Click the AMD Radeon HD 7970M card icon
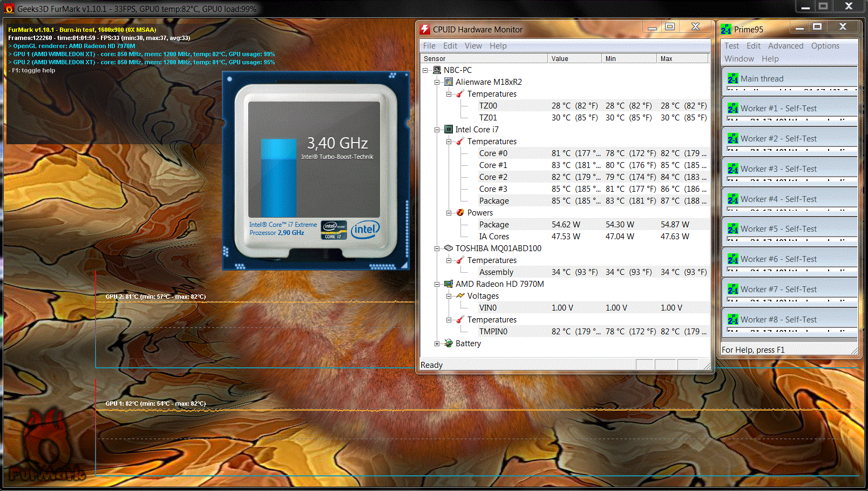The image size is (868, 491). tap(449, 284)
